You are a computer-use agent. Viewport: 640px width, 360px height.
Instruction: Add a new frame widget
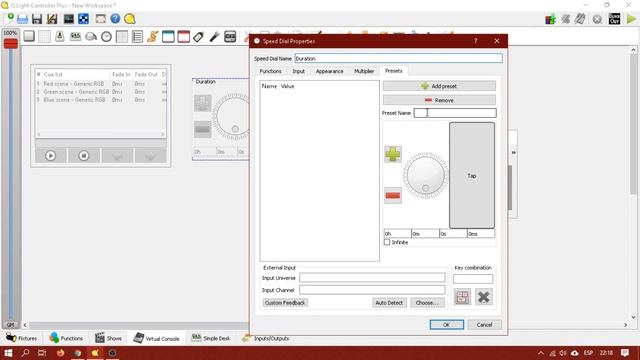[168, 36]
